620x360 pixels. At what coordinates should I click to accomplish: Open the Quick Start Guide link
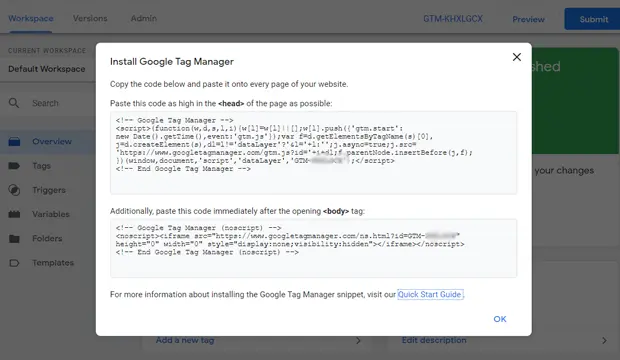pos(430,294)
